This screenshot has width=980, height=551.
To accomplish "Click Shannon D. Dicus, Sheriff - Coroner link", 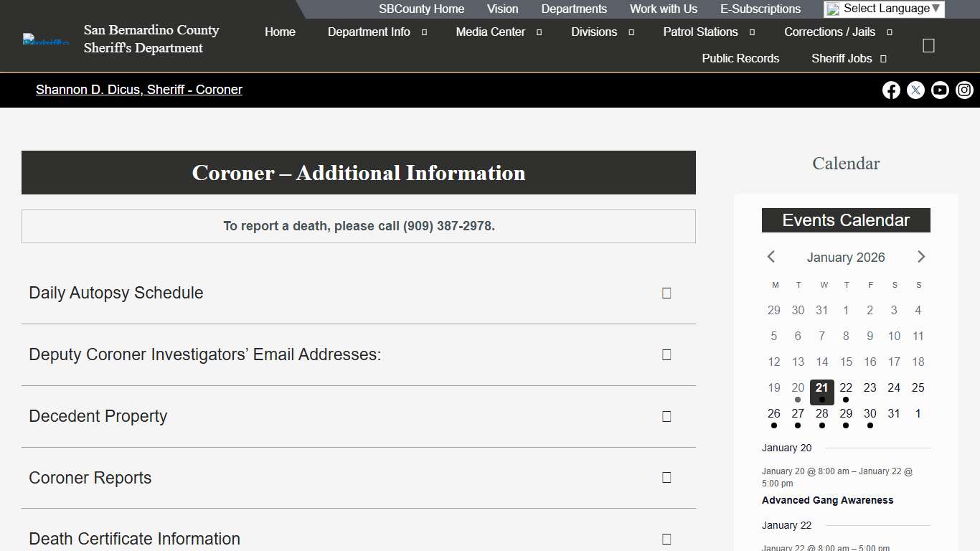I will [139, 90].
